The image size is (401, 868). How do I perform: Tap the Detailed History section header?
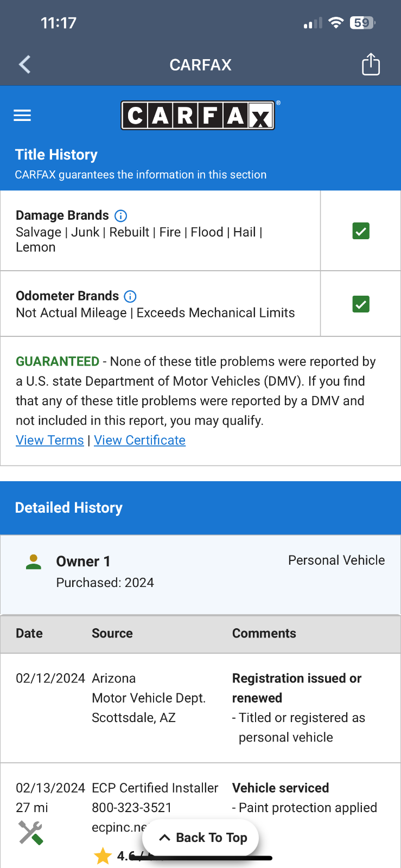click(x=69, y=508)
